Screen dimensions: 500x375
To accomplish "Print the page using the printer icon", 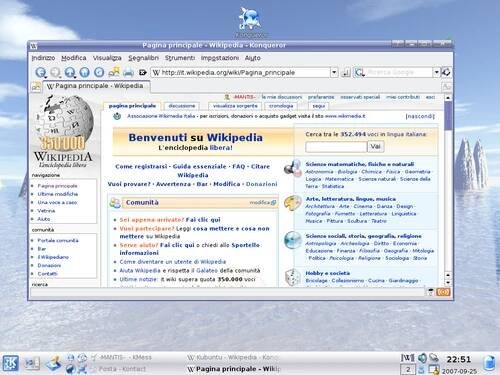I will click(x=128, y=72).
